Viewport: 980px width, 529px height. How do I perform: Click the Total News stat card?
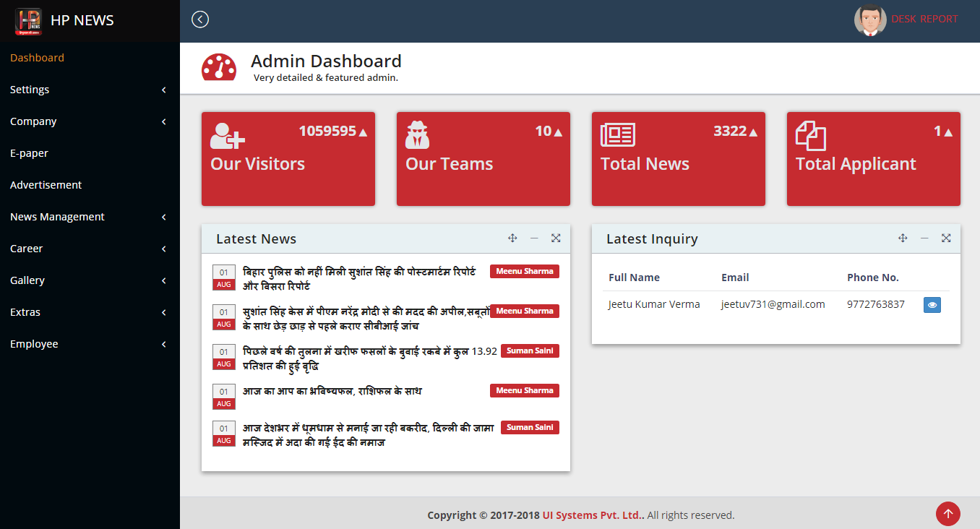click(x=678, y=159)
